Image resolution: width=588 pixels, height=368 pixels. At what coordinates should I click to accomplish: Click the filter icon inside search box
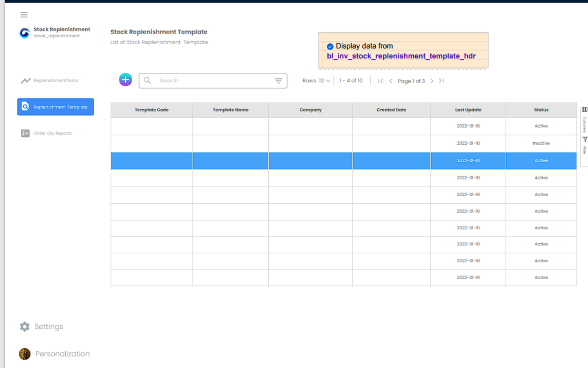pos(278,81)
